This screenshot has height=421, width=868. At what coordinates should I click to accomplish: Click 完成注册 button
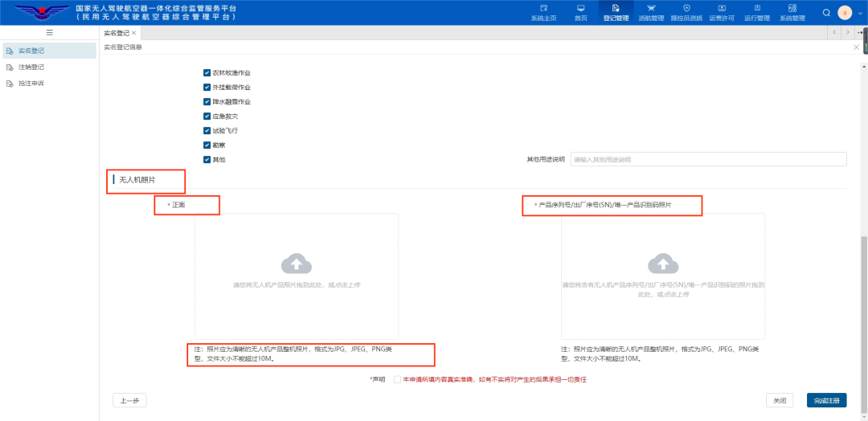pos(826,401)
